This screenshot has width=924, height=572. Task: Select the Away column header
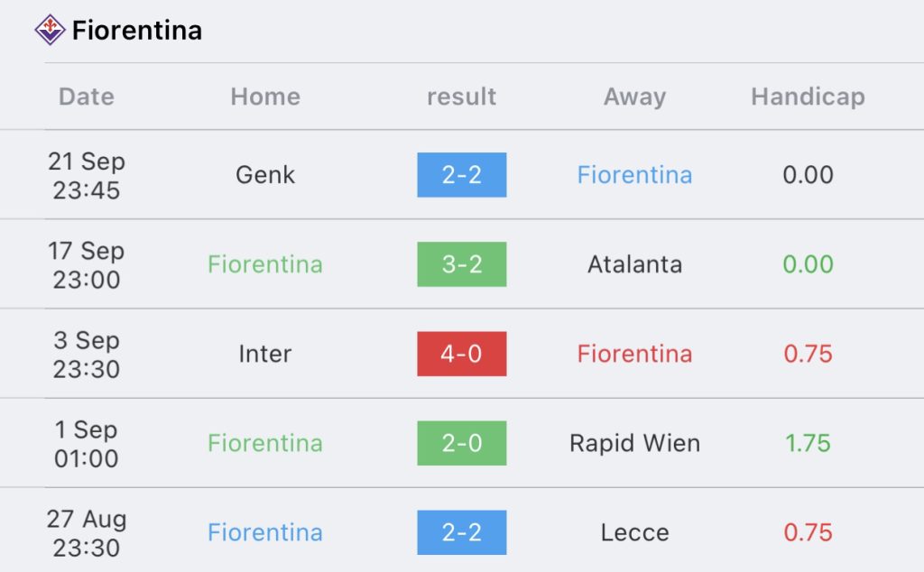[x=634, y=97]
